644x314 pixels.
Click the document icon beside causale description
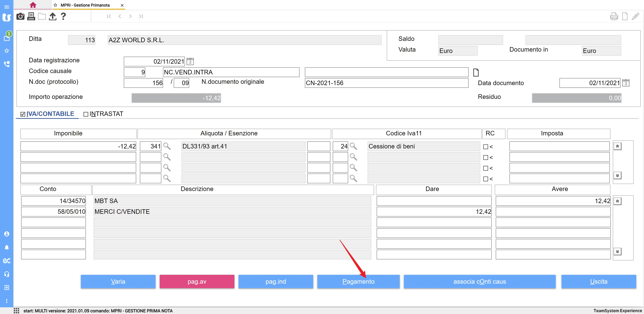[476, 72]
